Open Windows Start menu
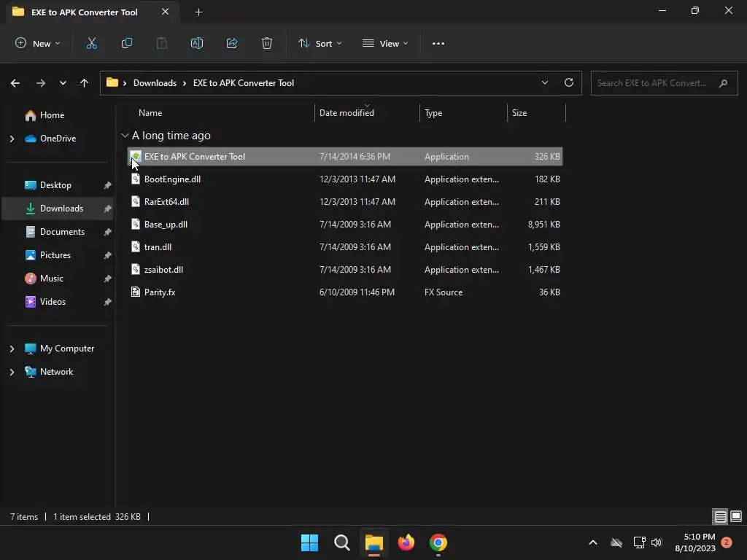 [x=309, y=542]
